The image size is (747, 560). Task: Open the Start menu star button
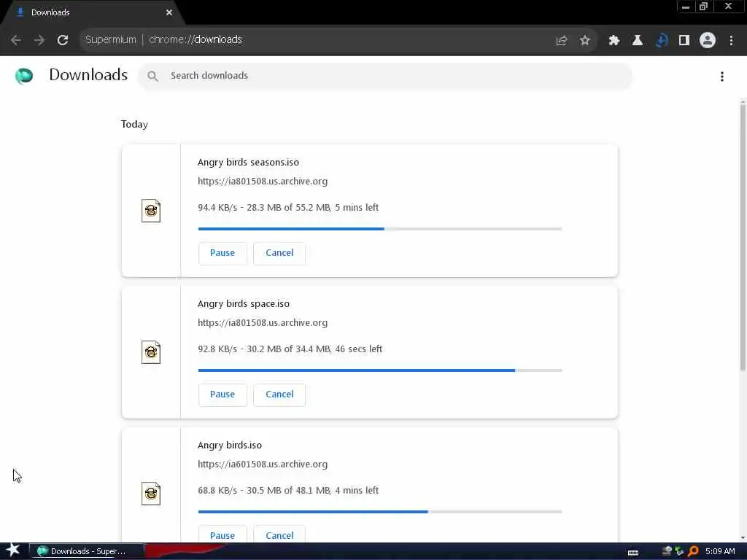pyautogui.click(x=13, y=551)
